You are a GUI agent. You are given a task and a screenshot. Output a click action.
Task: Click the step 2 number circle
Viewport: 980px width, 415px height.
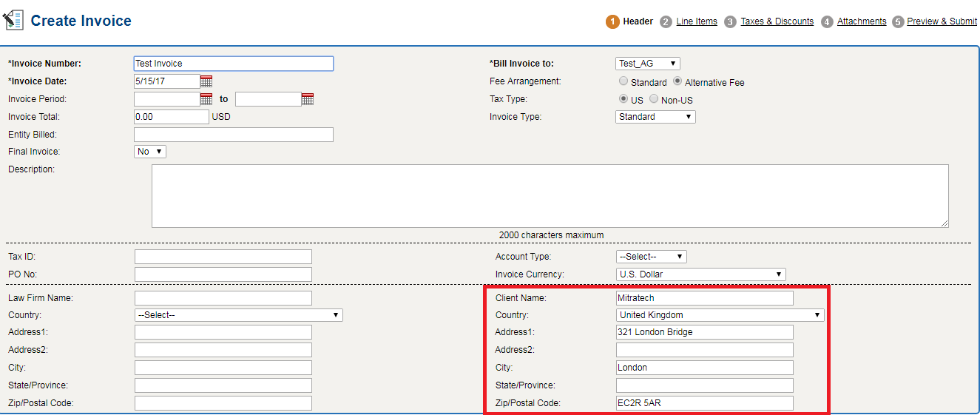tap(666, 21)
